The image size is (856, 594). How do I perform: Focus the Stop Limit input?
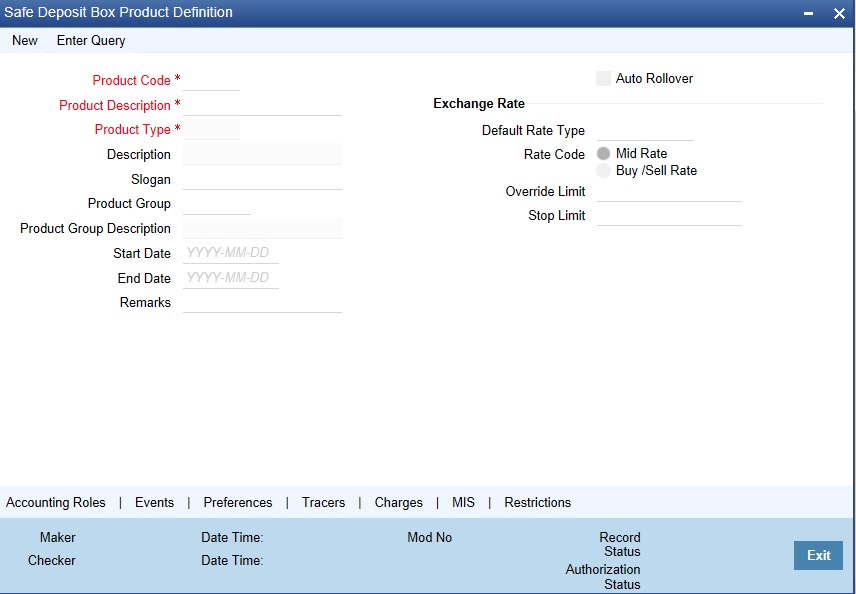[x=669, y=216]
